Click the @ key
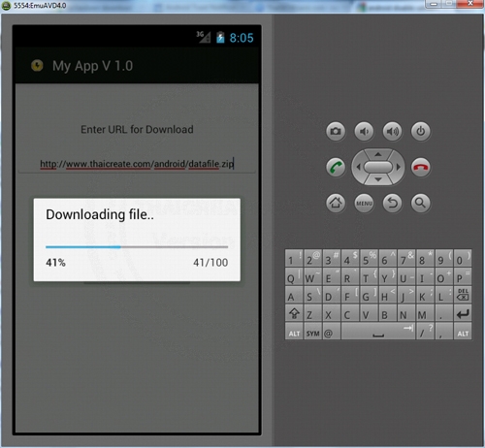 (x=332, y=332)
